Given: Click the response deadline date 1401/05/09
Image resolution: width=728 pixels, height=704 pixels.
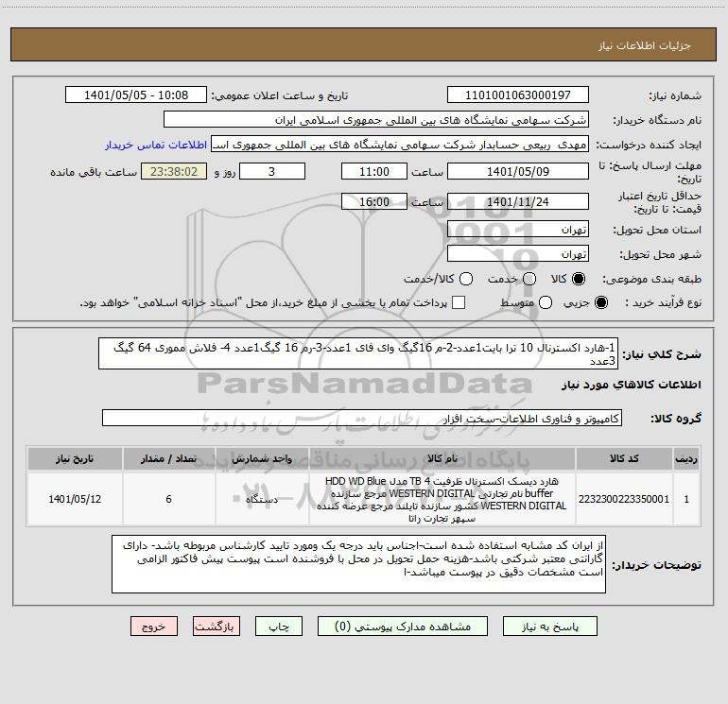Looking at the screenshot, I should click(518, 172).
